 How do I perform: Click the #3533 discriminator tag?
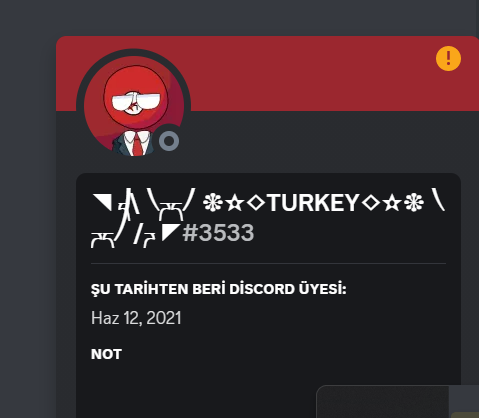(x=218, y=232)
